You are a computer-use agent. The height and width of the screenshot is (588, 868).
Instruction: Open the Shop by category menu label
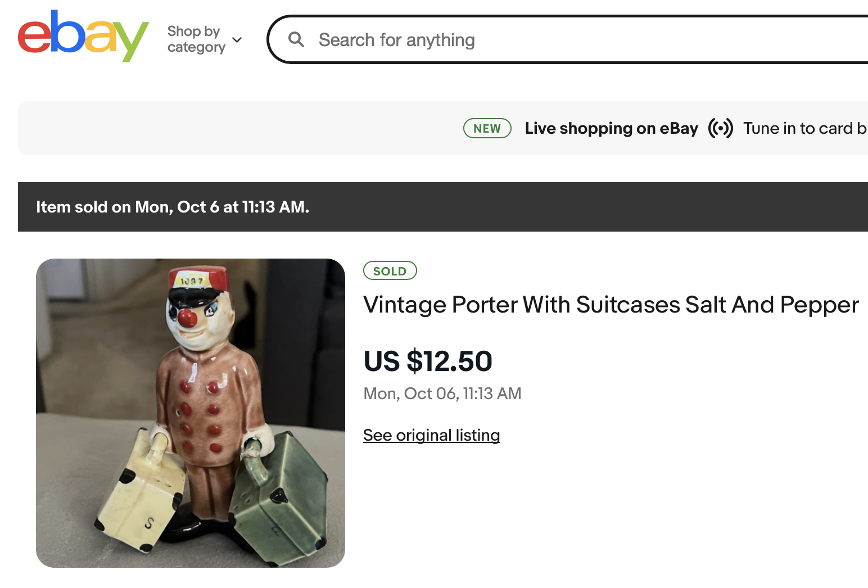pos(195,39)
